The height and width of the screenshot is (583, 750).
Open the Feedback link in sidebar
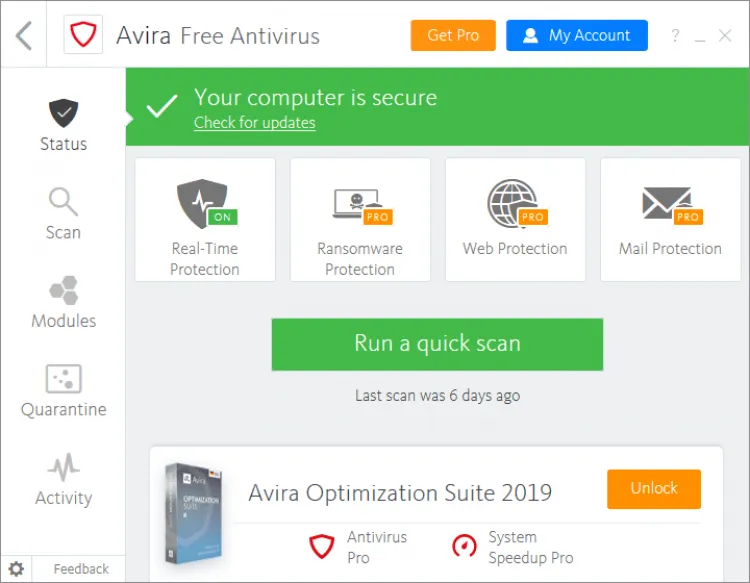81,569
